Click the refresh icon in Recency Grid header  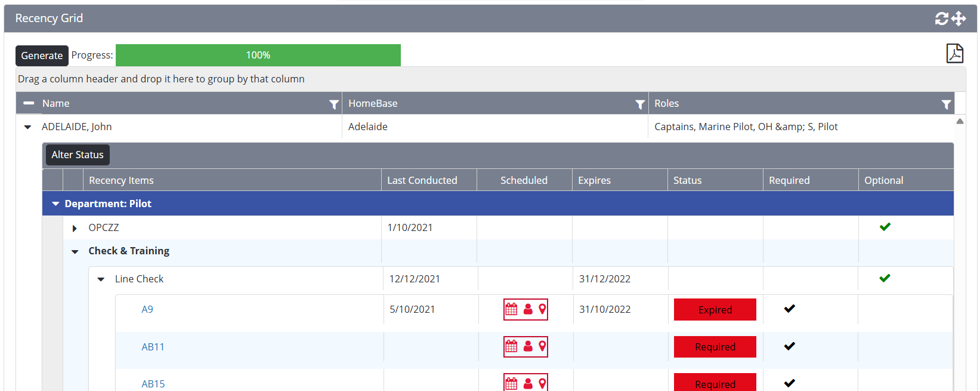pyautogui.click(x=941, y=19)
